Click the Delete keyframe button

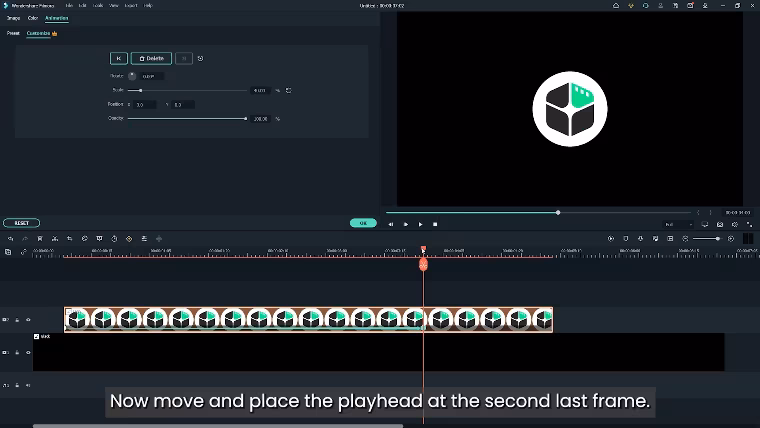click(x=151, y=58)
